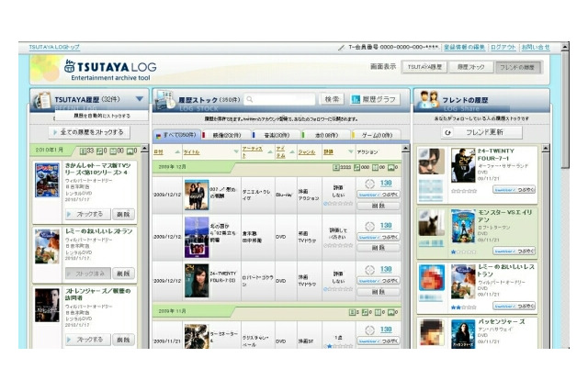Click the refresh icon on フレンド更新

[x=447, y=132]
